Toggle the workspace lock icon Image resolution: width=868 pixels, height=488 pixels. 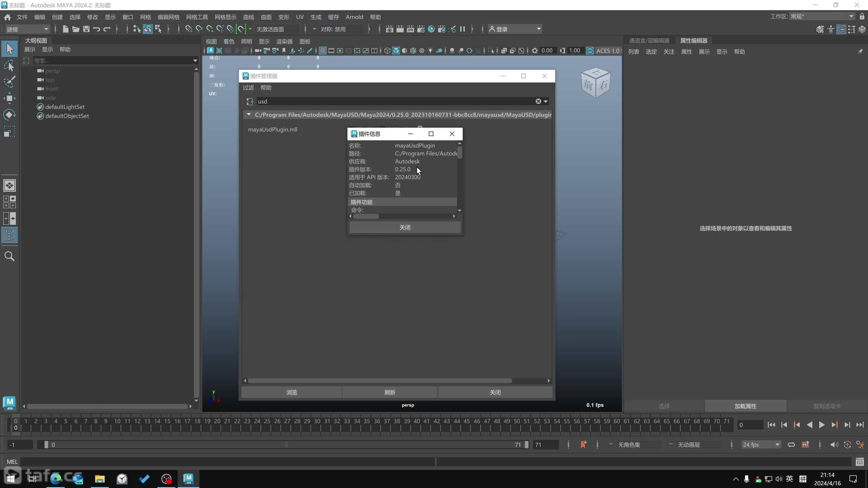(862, 16)
